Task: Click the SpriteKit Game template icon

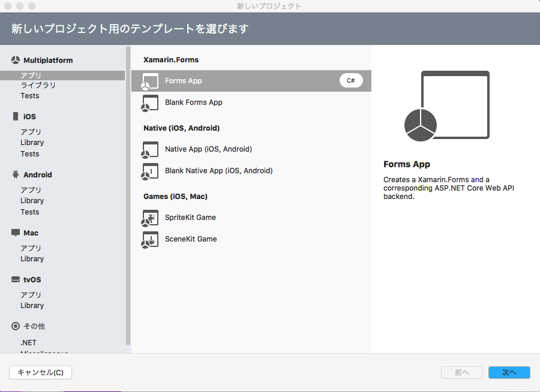Action: pyautogui.click(x=150, y=218)
